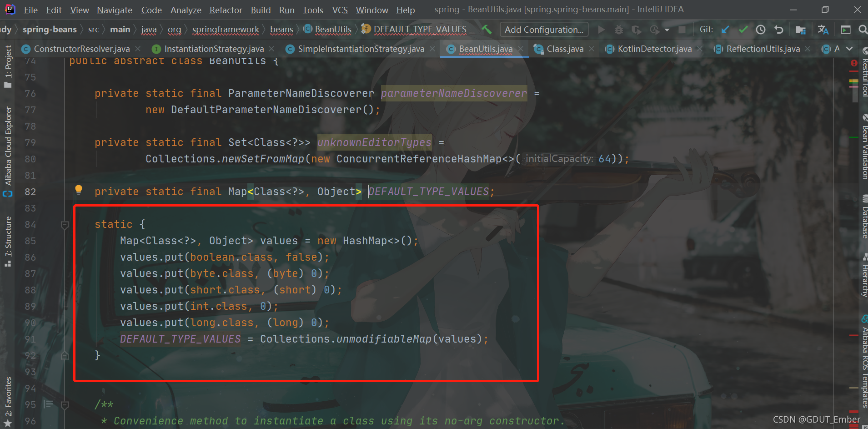The image size is (868, 429).
Task: Close the BeanUtils.java tab
Action: (521, 49)
